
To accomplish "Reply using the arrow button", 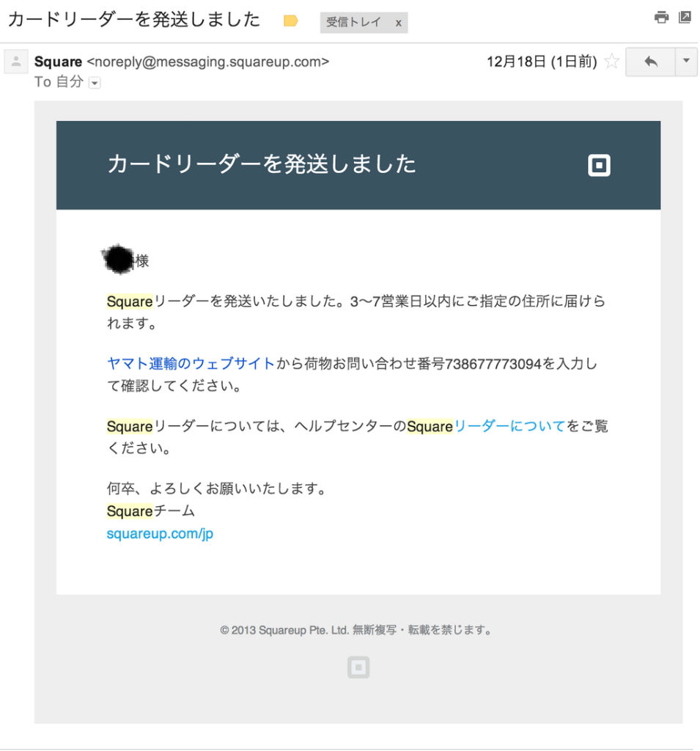I will click(650, 62).
